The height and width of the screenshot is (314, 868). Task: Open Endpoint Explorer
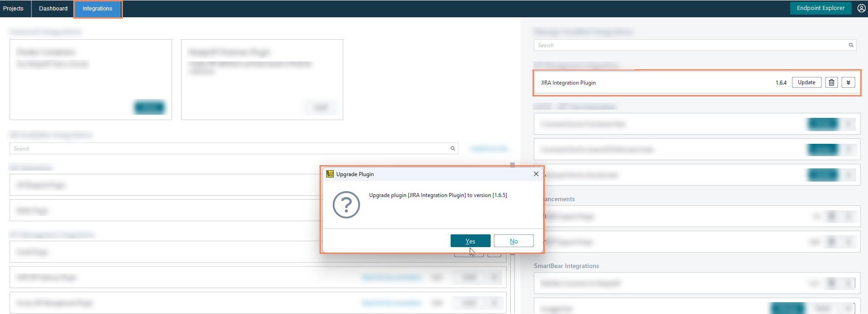pos(820,8)
